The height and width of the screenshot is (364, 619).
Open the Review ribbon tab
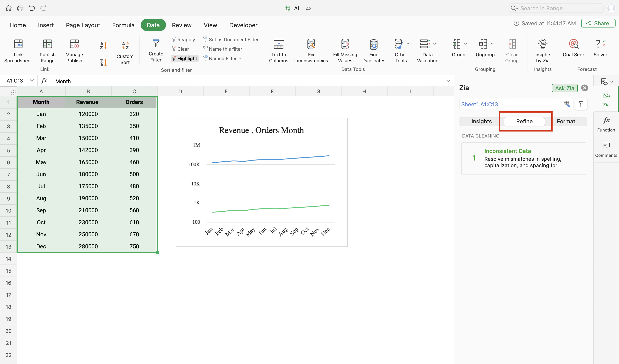click(182, 25)
